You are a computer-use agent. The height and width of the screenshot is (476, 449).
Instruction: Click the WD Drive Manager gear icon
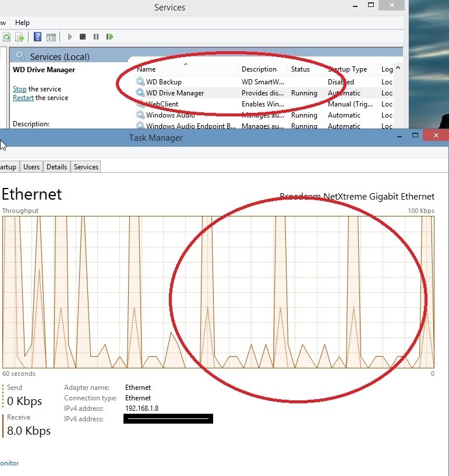click(x=140, y=93)
